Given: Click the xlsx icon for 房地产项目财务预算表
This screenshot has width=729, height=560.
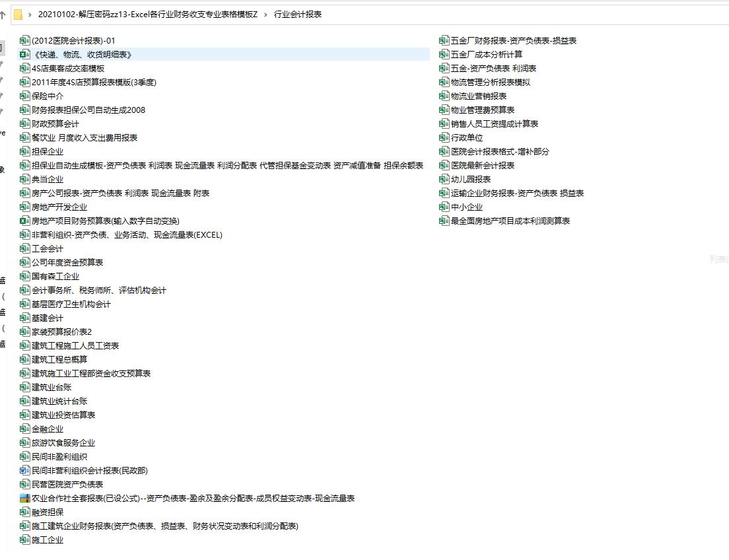Looking at the screenshot, I should (x=24, y=221).
